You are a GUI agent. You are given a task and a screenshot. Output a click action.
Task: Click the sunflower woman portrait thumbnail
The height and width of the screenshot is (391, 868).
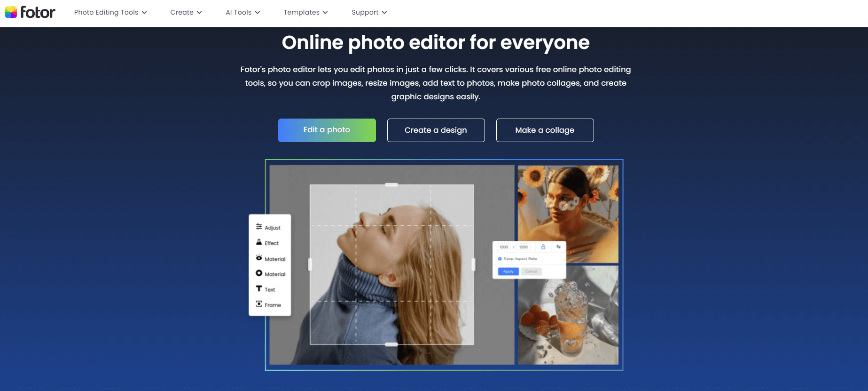568,214
